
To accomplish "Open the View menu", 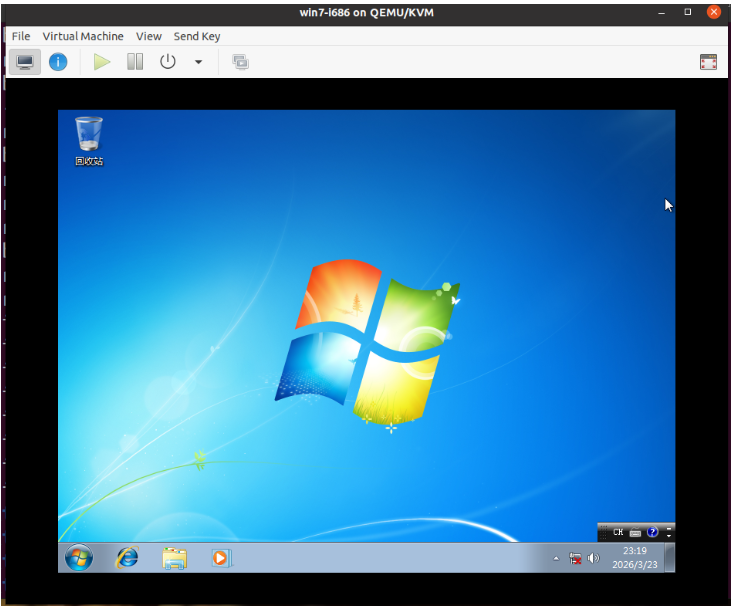I will (x=149, y=36).
